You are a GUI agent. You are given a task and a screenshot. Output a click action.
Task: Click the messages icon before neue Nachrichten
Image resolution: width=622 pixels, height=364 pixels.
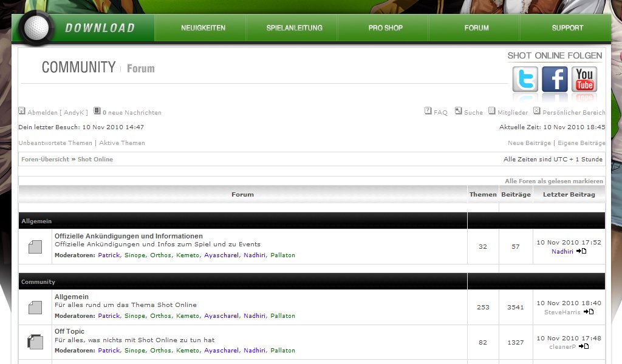point(97,111)
